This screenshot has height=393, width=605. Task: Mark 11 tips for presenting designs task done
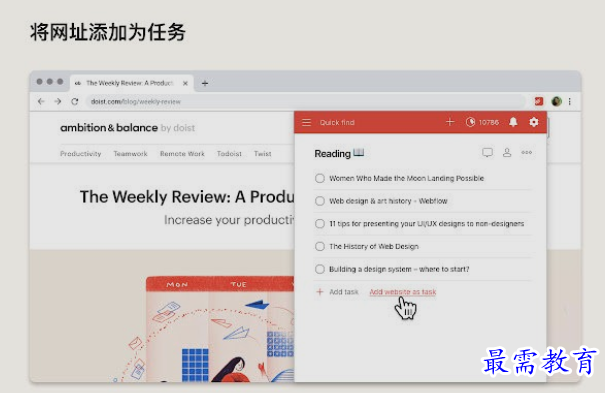click(319, 224)
